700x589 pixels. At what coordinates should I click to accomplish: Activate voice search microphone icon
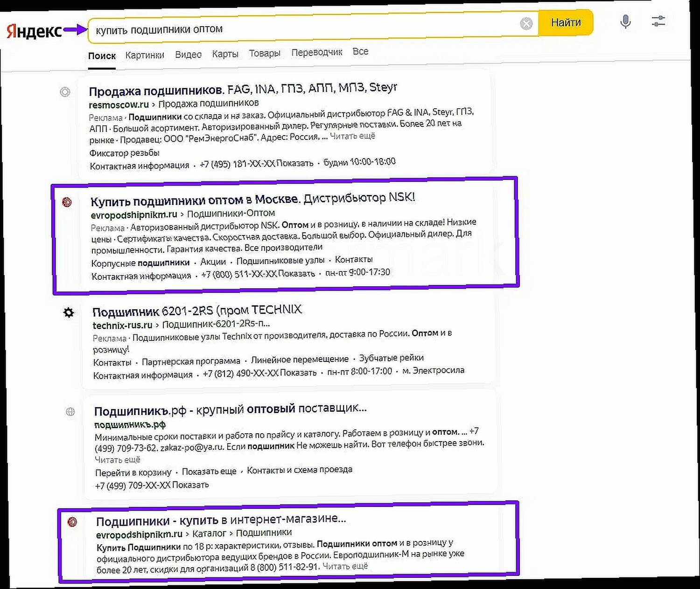pyautogui.click(x=625, y=21)
